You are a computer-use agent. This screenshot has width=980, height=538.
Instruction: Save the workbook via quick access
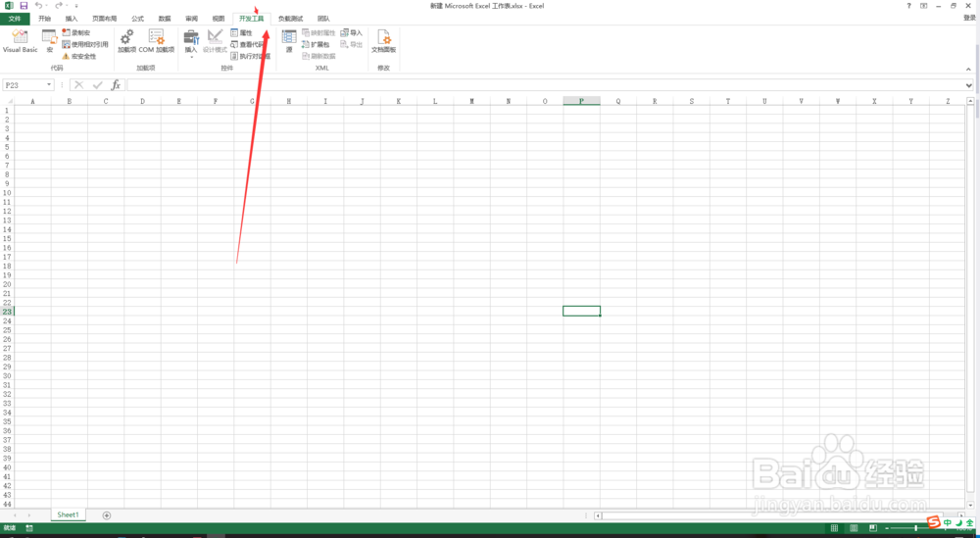tap(24, 5)
